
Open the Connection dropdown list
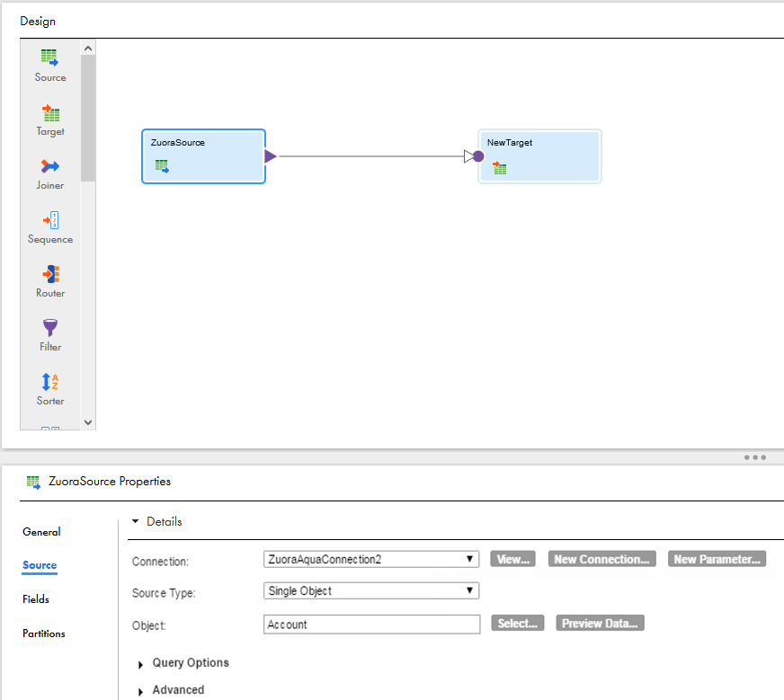coord(371,559)
